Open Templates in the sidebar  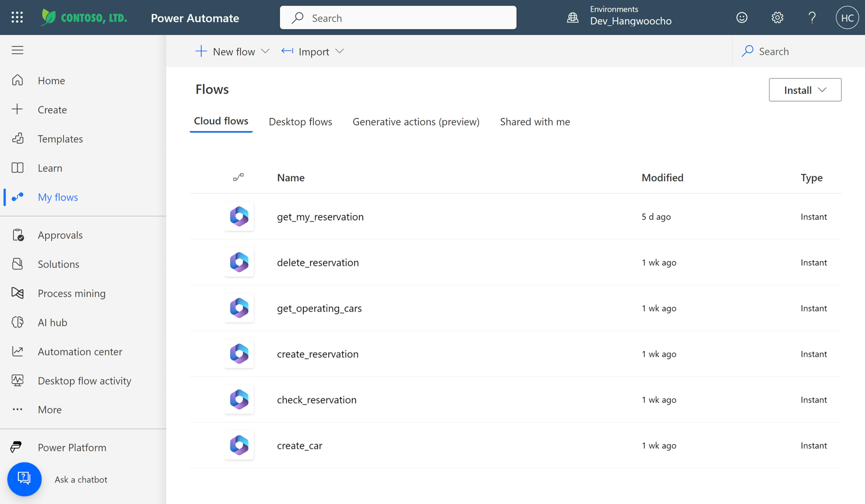tap(60, 138)
